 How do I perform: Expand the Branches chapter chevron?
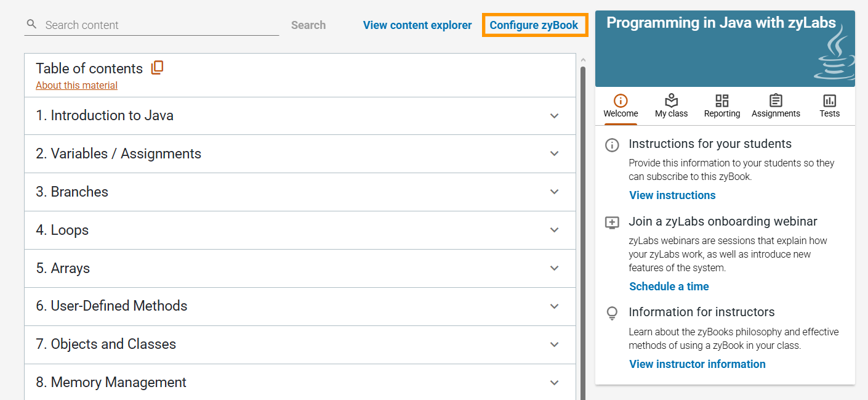(x=554, y=192)
